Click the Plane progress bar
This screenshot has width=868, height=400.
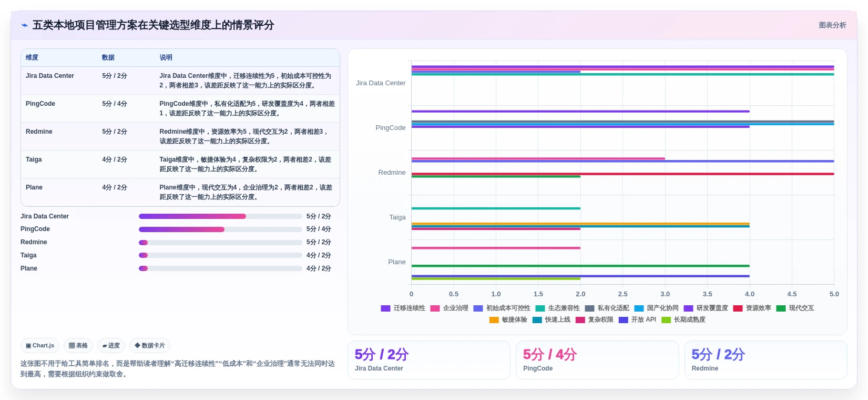[220, 268]
